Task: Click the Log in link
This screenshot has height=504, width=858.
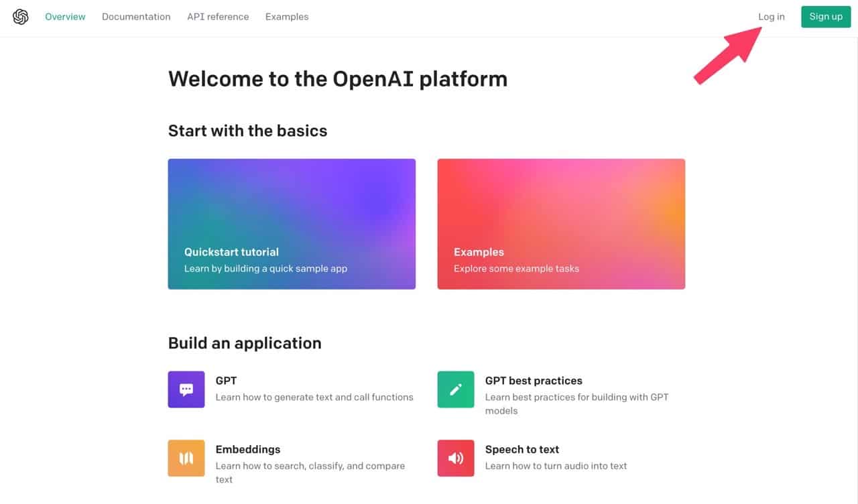Action: point(772,17)
